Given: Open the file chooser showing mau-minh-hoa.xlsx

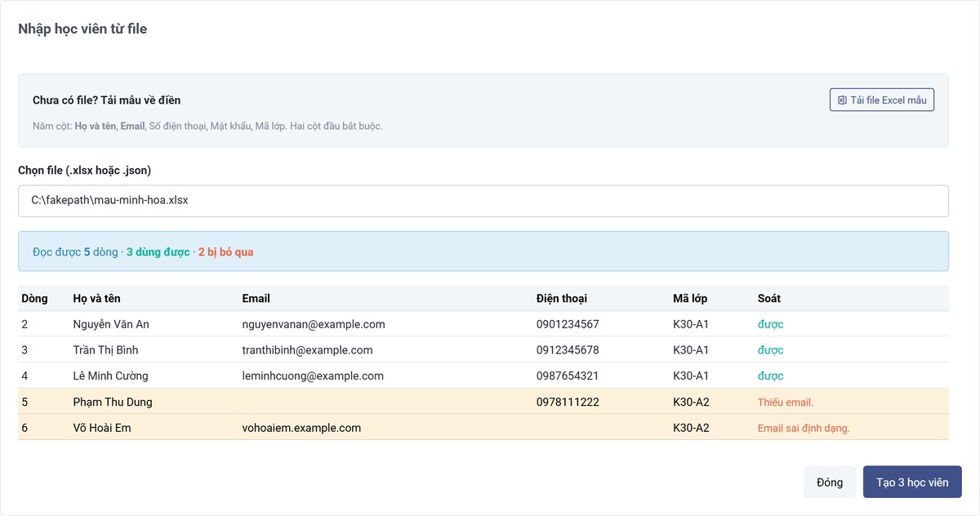Looking at the screenshot, I should pos(483,201).
